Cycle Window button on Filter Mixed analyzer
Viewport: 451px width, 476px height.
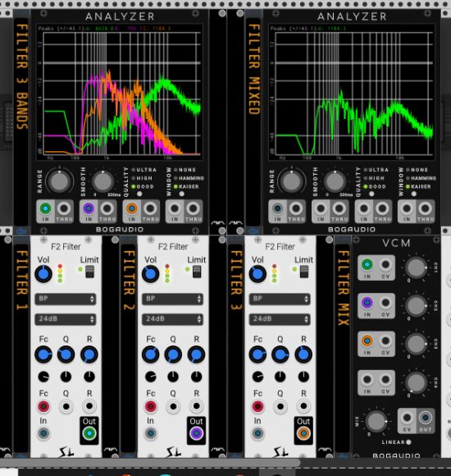pyautogui.click(x=414, y=194)
